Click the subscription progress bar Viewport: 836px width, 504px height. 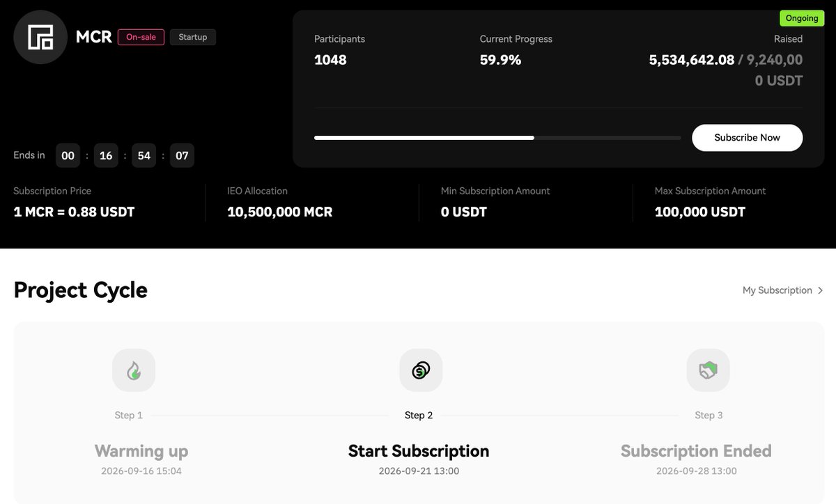click(497, 138)
